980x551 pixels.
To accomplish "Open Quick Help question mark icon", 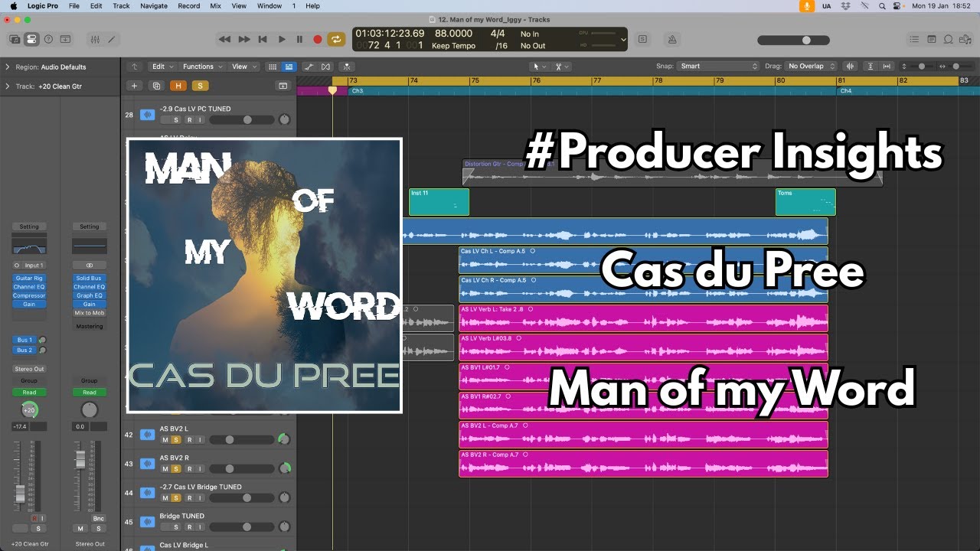I will (48, 39).
